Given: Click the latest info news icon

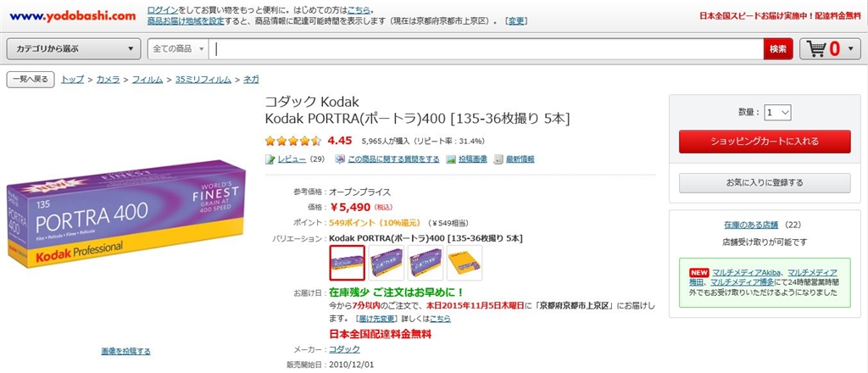Looking at the screenshot, I should [499, 159].
